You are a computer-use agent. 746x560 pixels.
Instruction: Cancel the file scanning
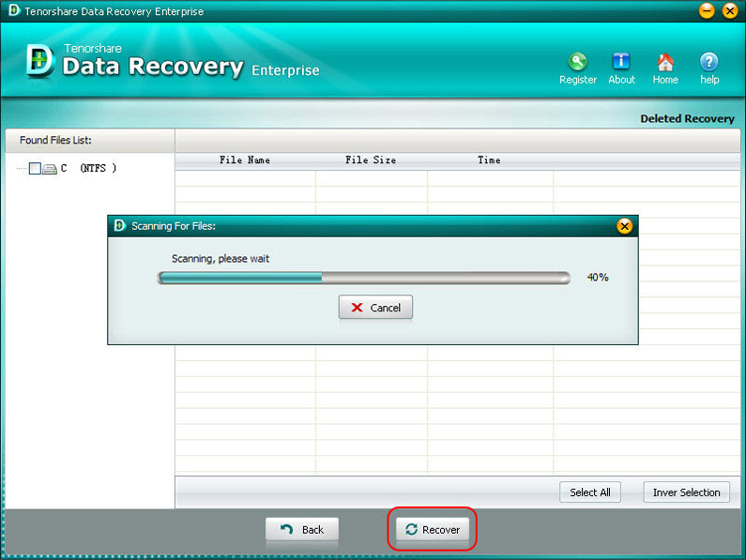pyautogui.click(x=375, y=308)
